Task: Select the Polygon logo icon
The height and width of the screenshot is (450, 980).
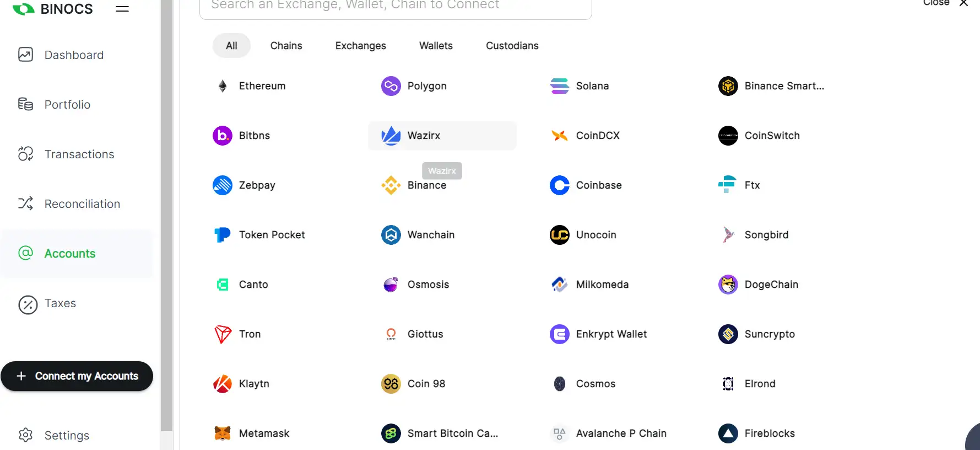Action: 391,86
